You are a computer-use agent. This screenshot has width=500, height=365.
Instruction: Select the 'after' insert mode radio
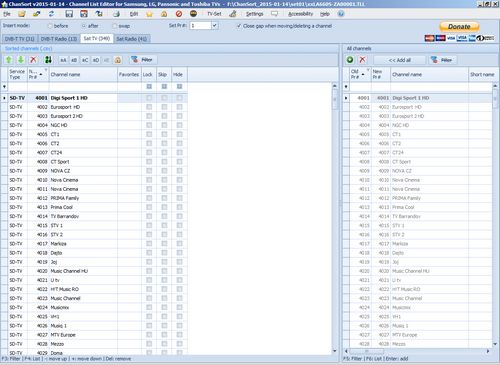pyautogui.click(x=84, y=26)
